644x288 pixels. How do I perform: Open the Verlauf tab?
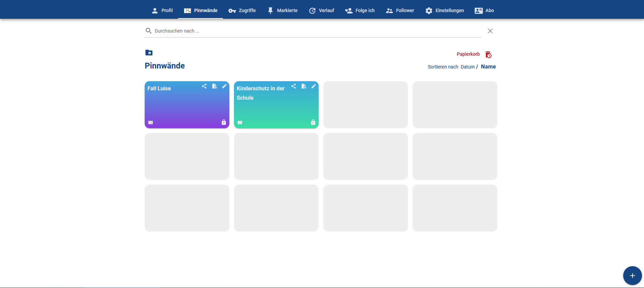pos(321,10)
